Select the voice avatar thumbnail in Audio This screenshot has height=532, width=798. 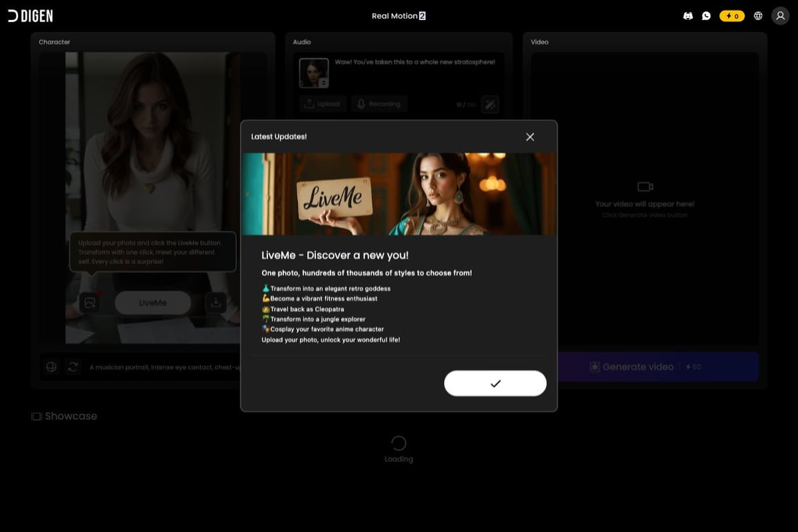(314, 73)
